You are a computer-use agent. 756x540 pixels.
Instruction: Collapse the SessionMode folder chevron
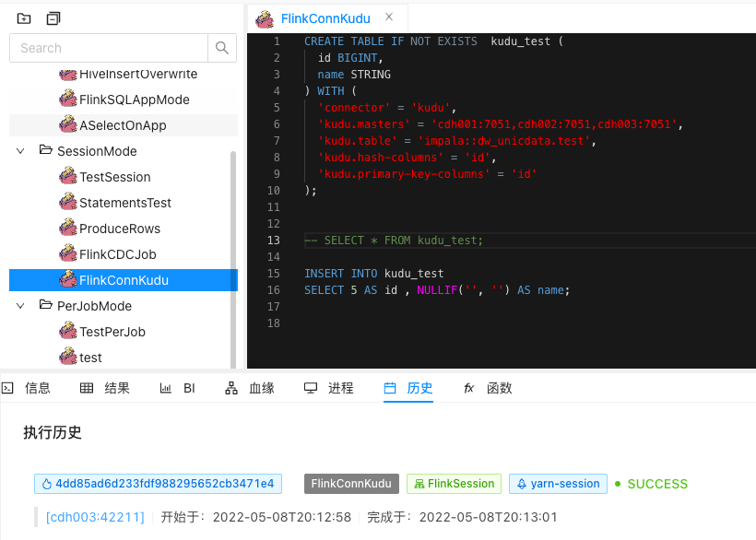point(20,151)
